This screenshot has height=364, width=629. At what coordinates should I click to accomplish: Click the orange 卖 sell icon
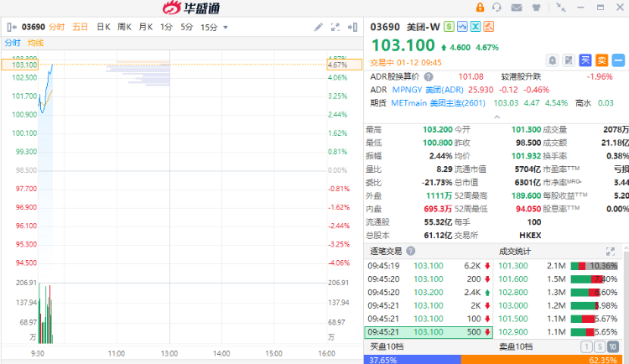602,60
